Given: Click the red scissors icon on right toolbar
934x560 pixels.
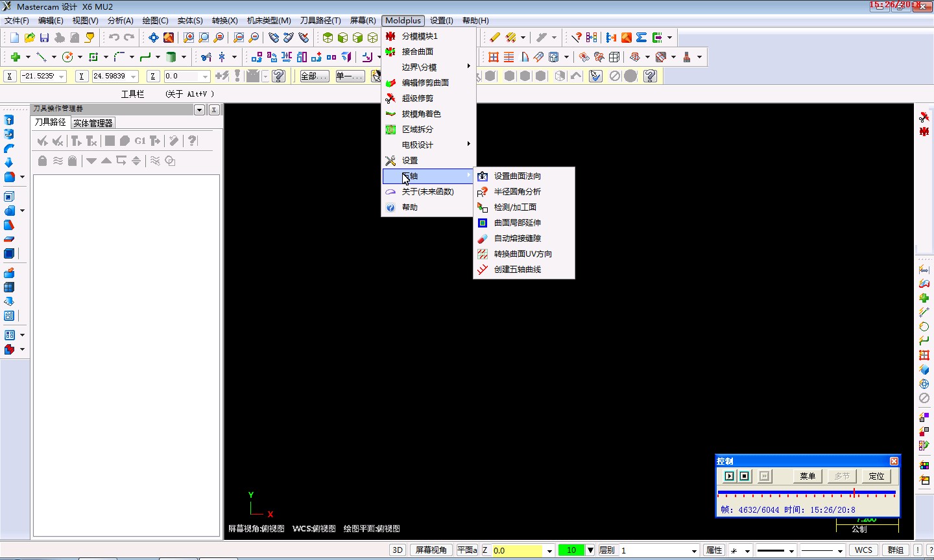Looking at the screenshot, I should (924, 117).
